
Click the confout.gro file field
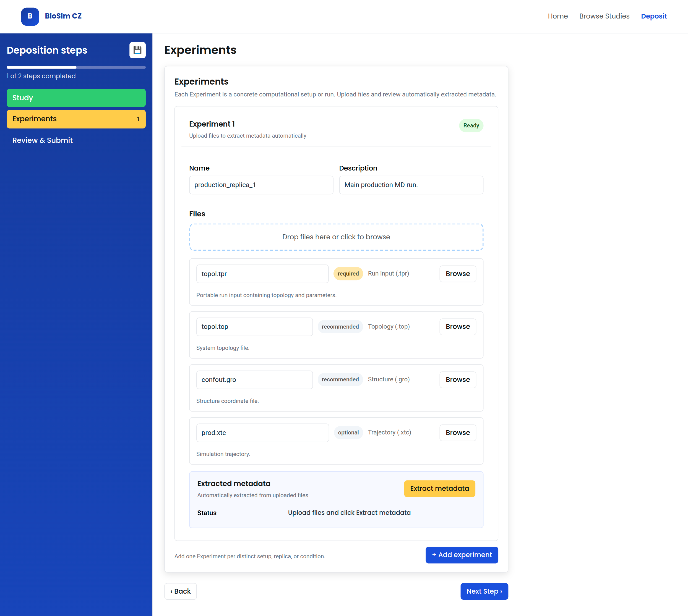(255, 380)
